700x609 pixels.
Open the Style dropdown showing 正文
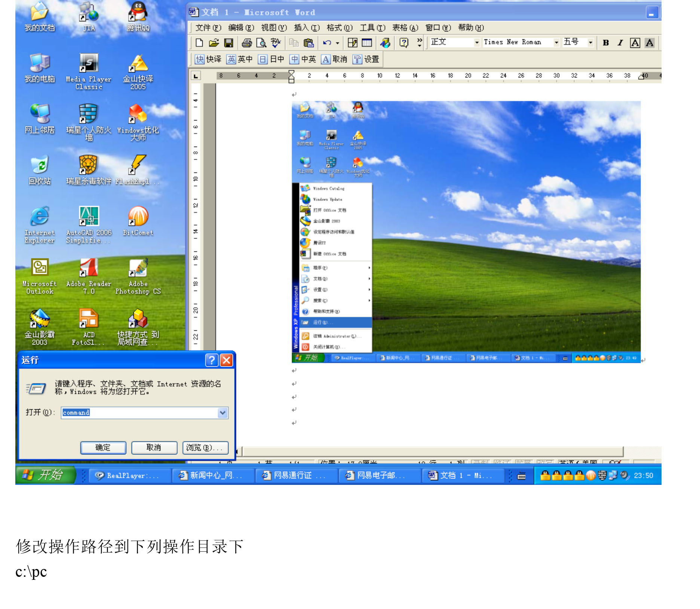[x=477, y=43]
